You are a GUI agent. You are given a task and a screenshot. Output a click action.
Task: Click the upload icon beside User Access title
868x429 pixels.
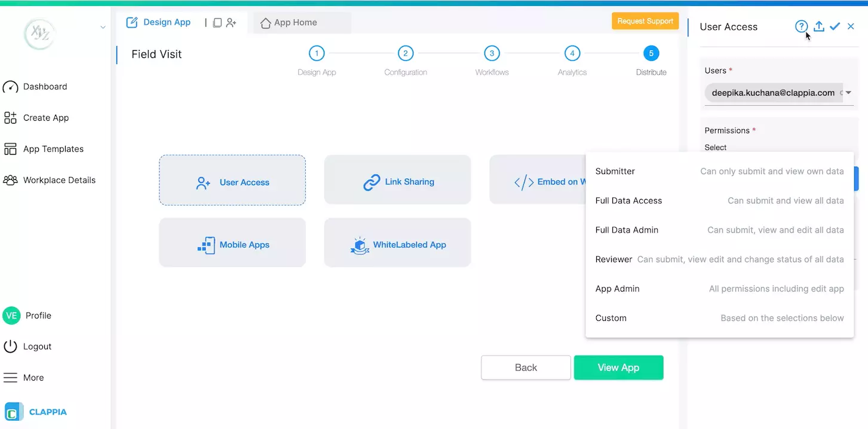click(x=818, y=26)
